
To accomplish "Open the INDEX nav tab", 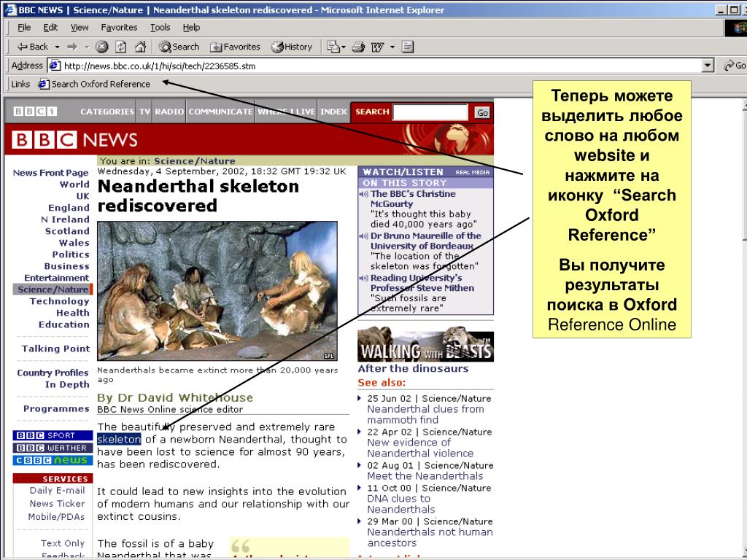I will click(x=333, y=112).
